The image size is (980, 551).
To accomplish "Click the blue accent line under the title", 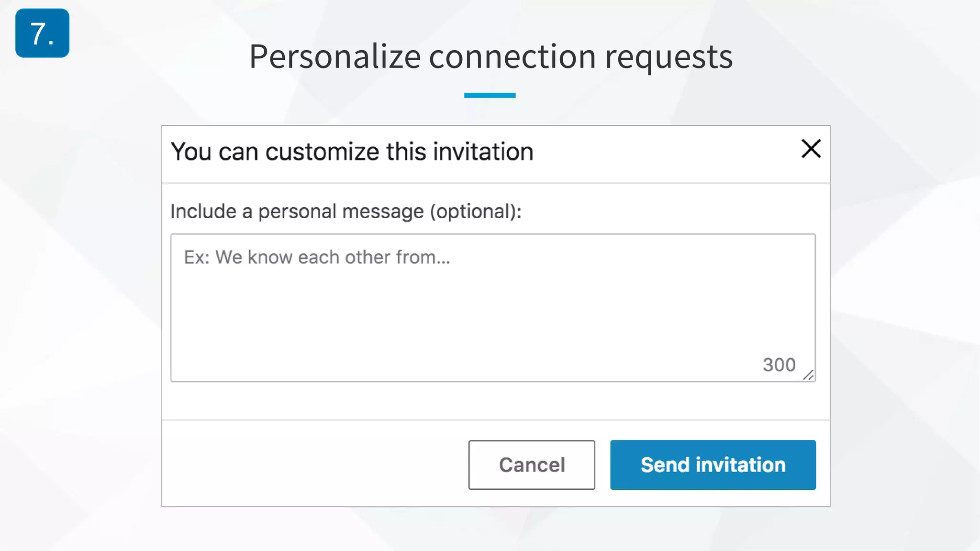I will (x=490, y=95).
